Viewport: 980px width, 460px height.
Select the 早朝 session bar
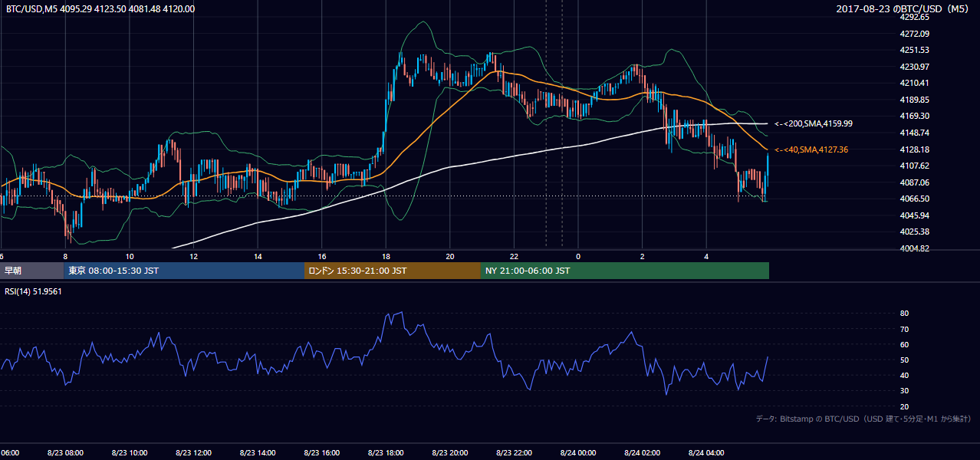point(31,271)
